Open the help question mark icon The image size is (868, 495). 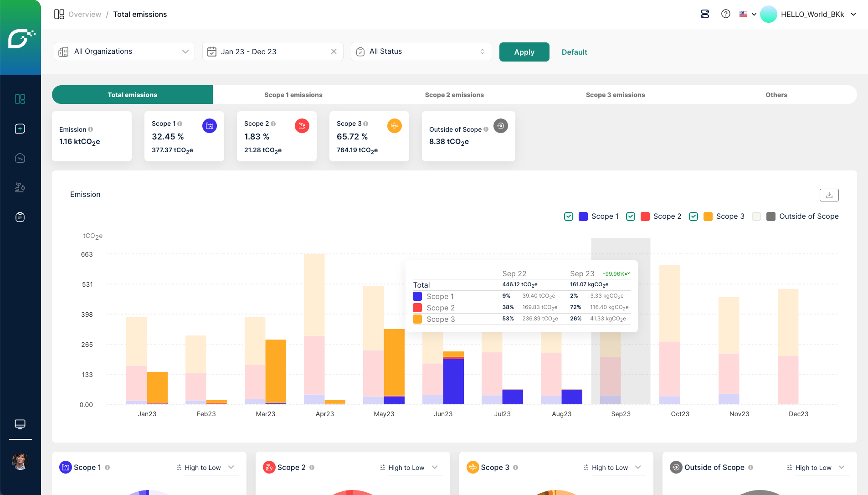coord(726,14)
